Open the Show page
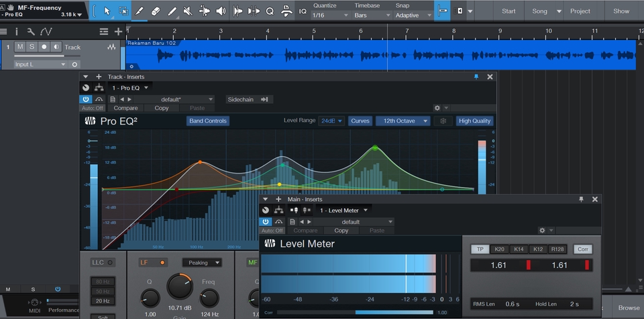The width and height of the screenshot is (644, 319). (x=621, y=11)
